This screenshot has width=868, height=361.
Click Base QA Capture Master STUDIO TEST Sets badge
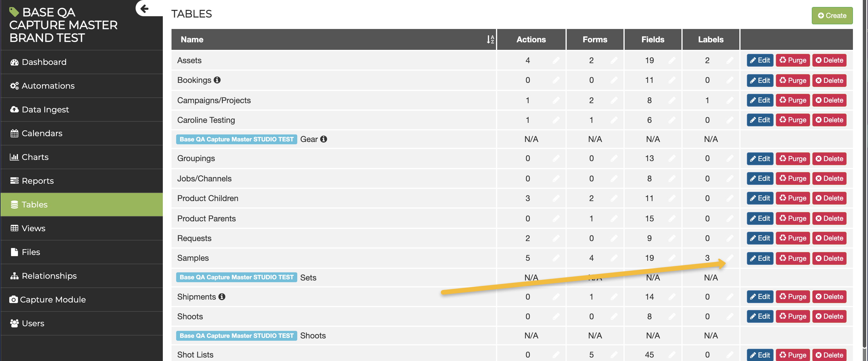coord(236,277)
